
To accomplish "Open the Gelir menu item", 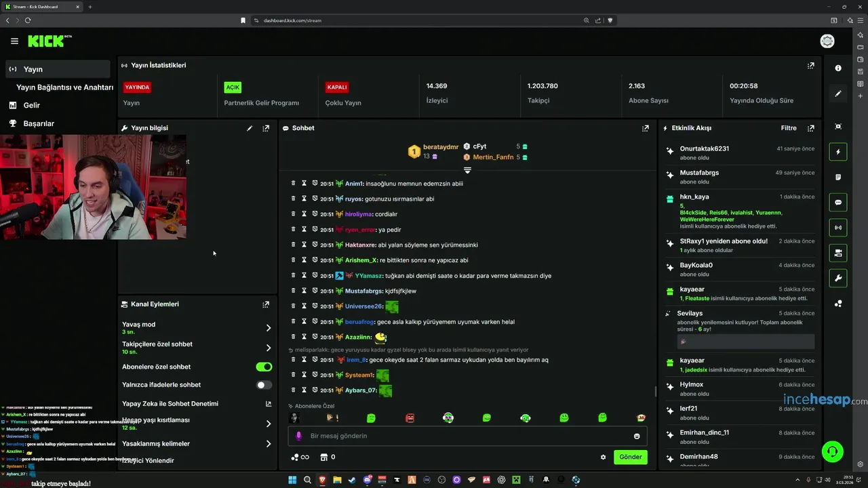I will [32, 106].
